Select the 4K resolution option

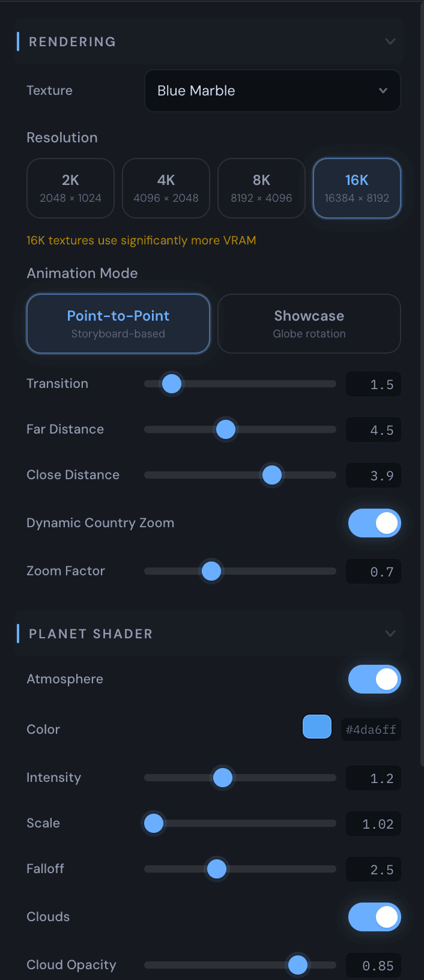(x=166, y=188)
